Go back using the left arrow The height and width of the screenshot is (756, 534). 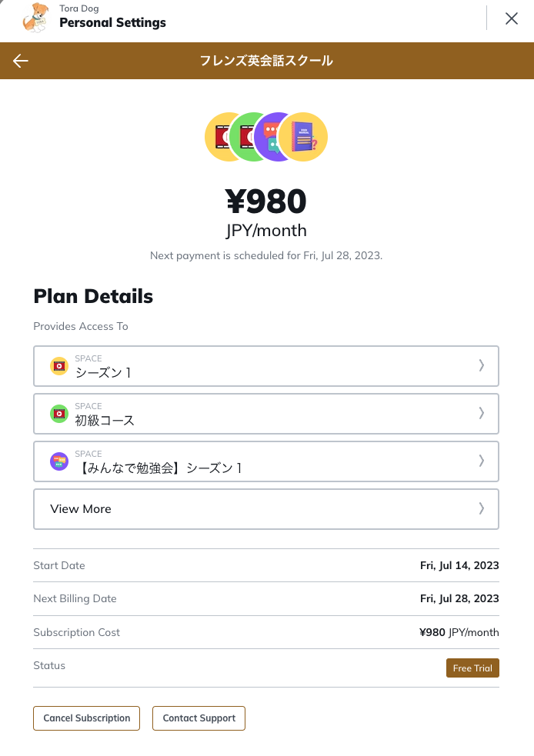click(x=21, y=61)
